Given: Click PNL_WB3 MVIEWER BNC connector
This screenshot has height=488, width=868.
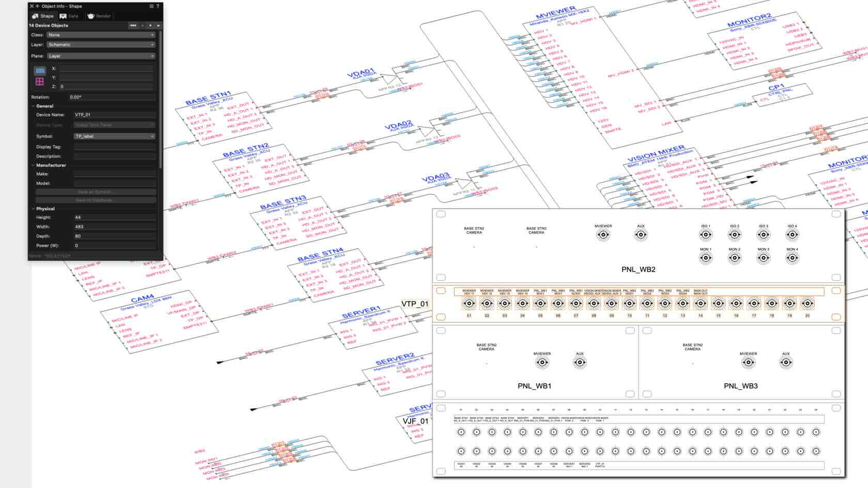Looking at the screenshot, I should [x=748, y=363].
